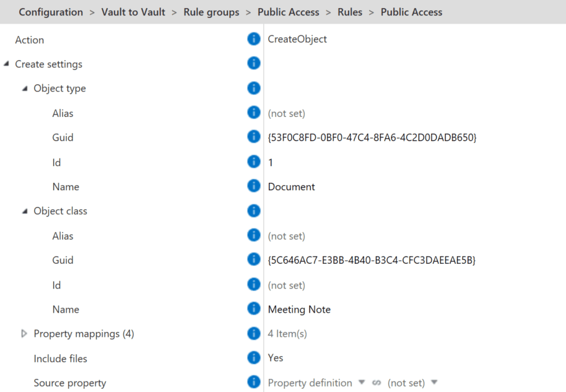Open the Property definition dropdown arrow
Image resolution: width=566 pixels, height=392 pixels.
[x=362, y=383]
